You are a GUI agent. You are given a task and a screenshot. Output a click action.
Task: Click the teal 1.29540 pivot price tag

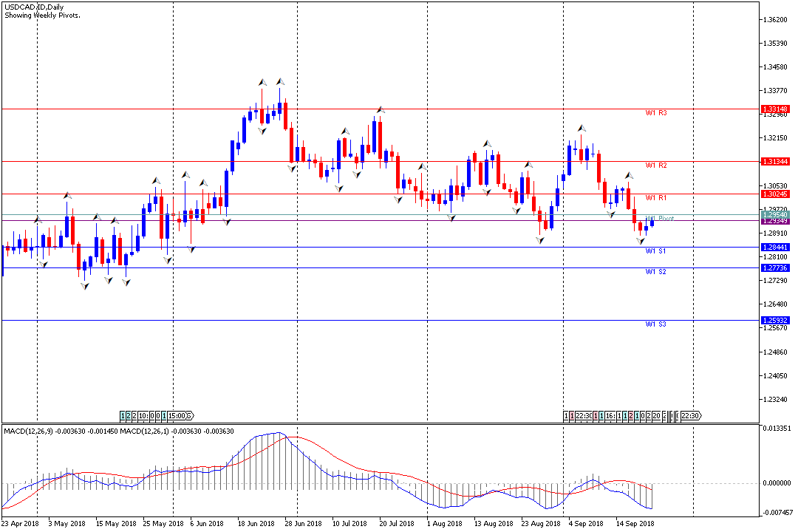(x=775, y=215)
